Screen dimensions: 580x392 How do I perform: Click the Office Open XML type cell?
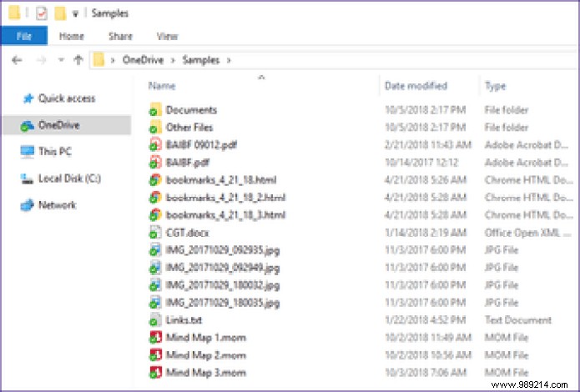(528, 233)
